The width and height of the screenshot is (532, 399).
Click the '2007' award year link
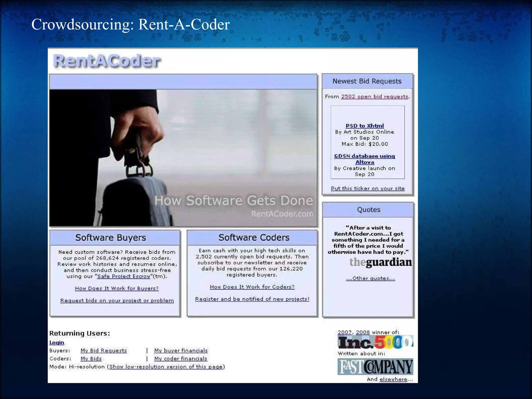coord(344,332)
